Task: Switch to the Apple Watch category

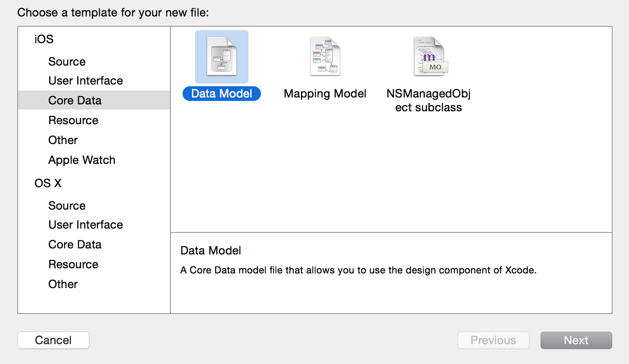Action: [x=82, y=160]
